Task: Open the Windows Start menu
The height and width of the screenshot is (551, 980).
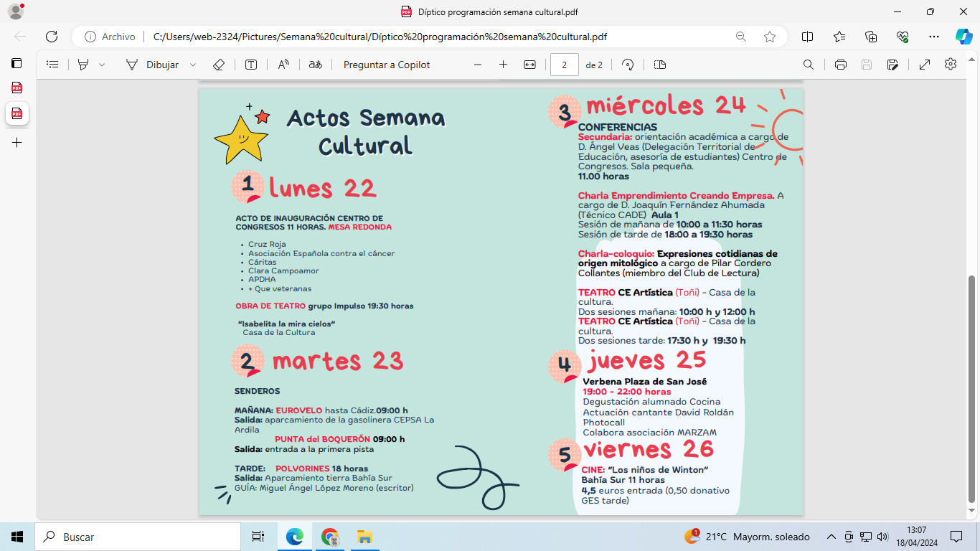Action: click(17, 537)
